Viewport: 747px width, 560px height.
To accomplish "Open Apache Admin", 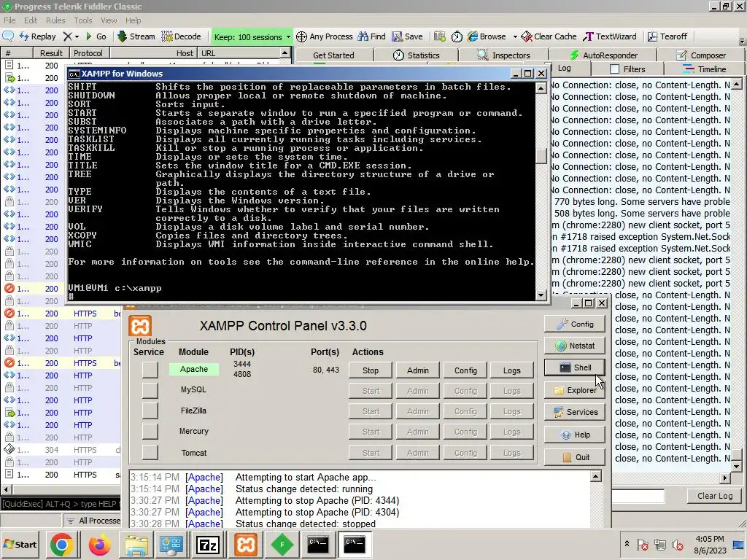I will [418, 370].
